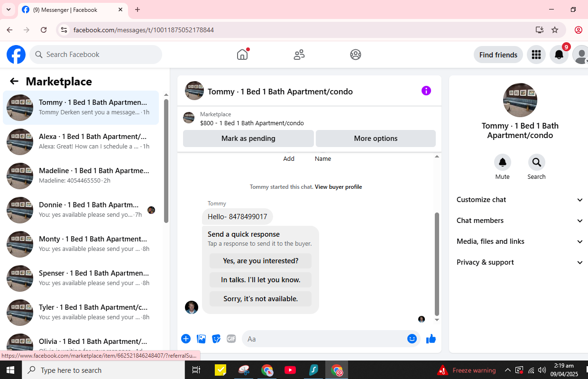588x379 pixels.
Task: Click the Windows Start button
Action: (x=10, y=370)
